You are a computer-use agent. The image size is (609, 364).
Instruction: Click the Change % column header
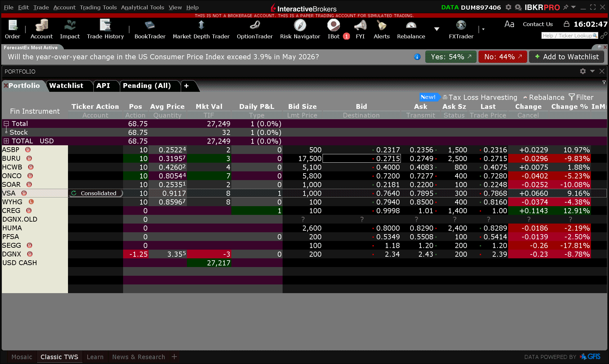coord(569,107)
